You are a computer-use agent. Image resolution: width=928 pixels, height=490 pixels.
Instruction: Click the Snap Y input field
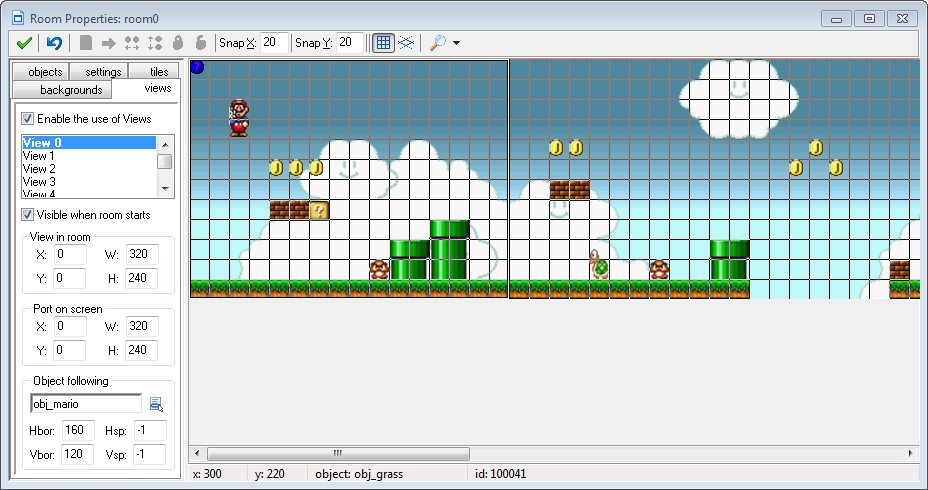tap(349, 43)
